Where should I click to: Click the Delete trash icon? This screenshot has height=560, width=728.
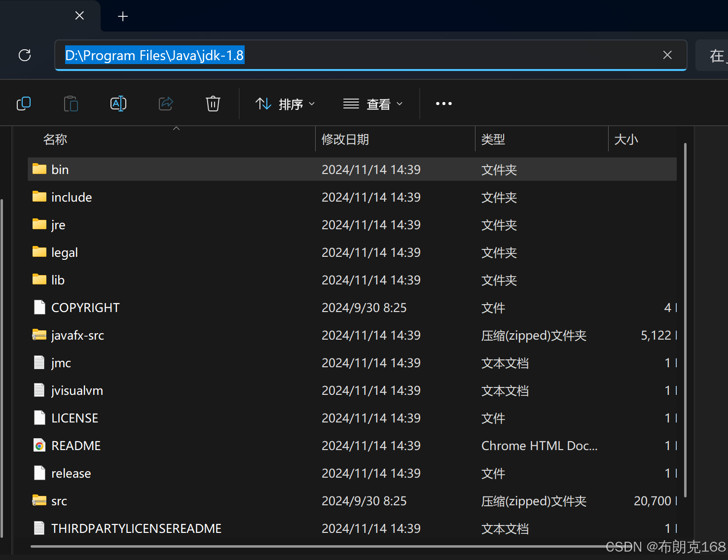[x=213, y=104]
